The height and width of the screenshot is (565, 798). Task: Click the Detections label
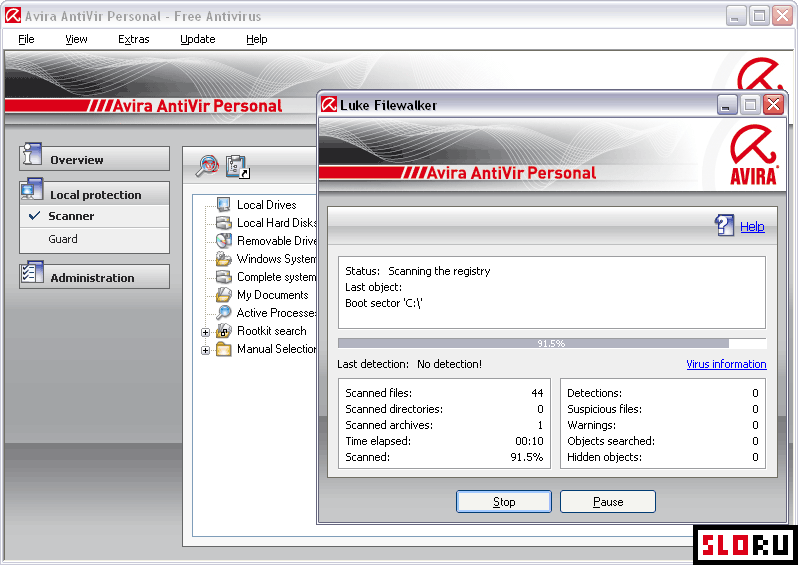pyautogui.click(x=594, y=393)
